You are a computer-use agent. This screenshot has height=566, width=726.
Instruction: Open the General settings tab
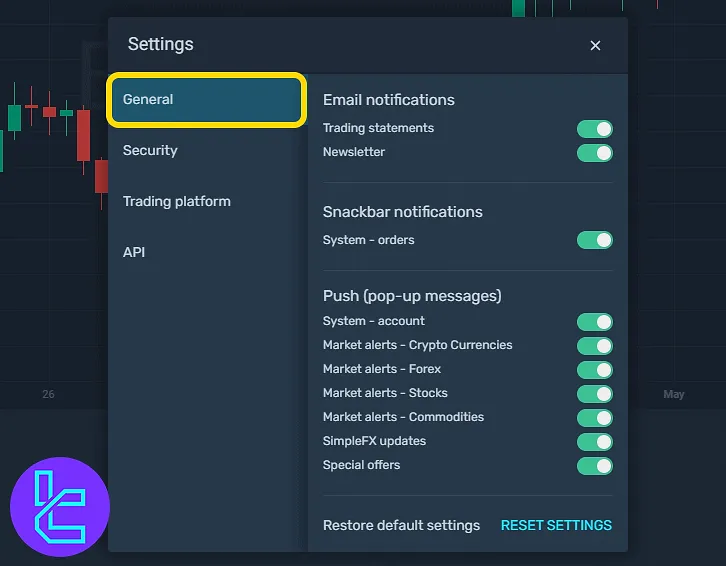point(207,100)
